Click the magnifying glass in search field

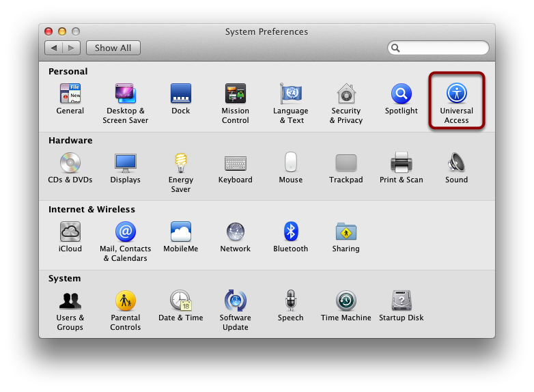395,48
